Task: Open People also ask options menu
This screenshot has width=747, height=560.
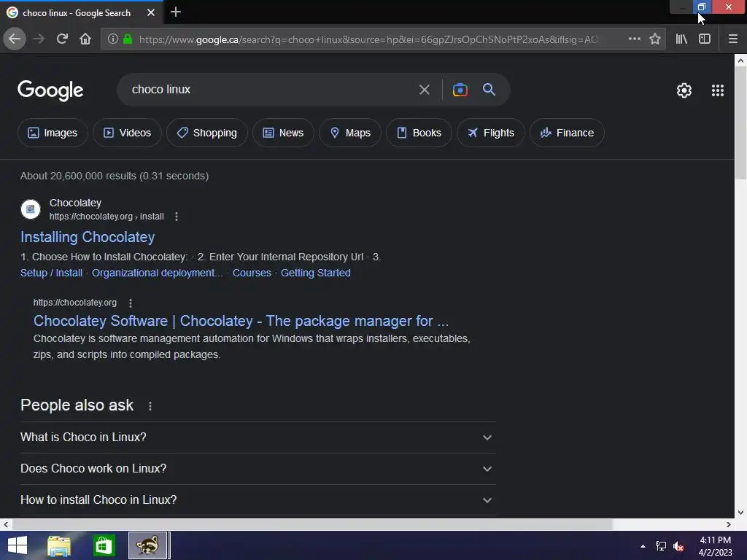Action: click(150, 405)
